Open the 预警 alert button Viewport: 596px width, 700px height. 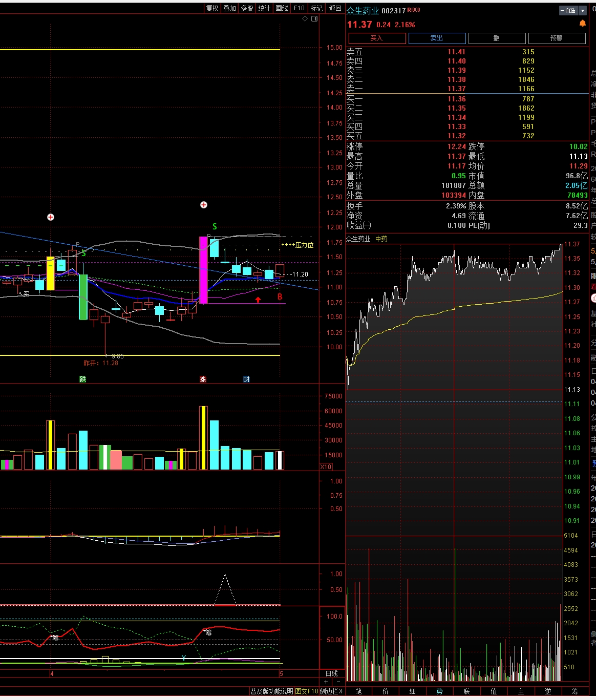557,38
